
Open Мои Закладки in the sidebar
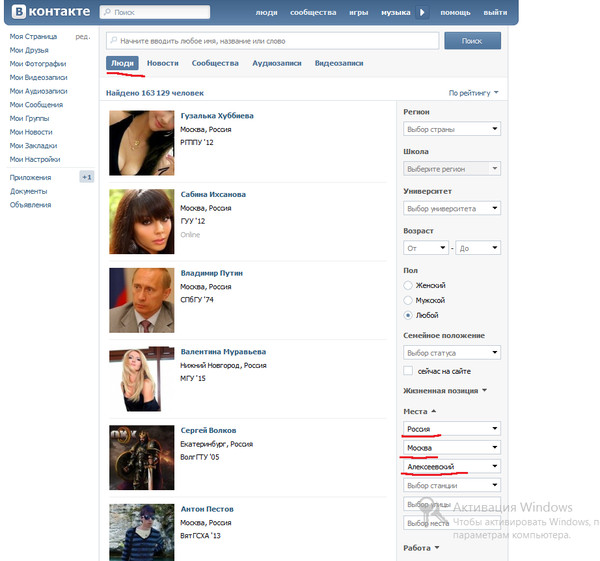[33, 145]
